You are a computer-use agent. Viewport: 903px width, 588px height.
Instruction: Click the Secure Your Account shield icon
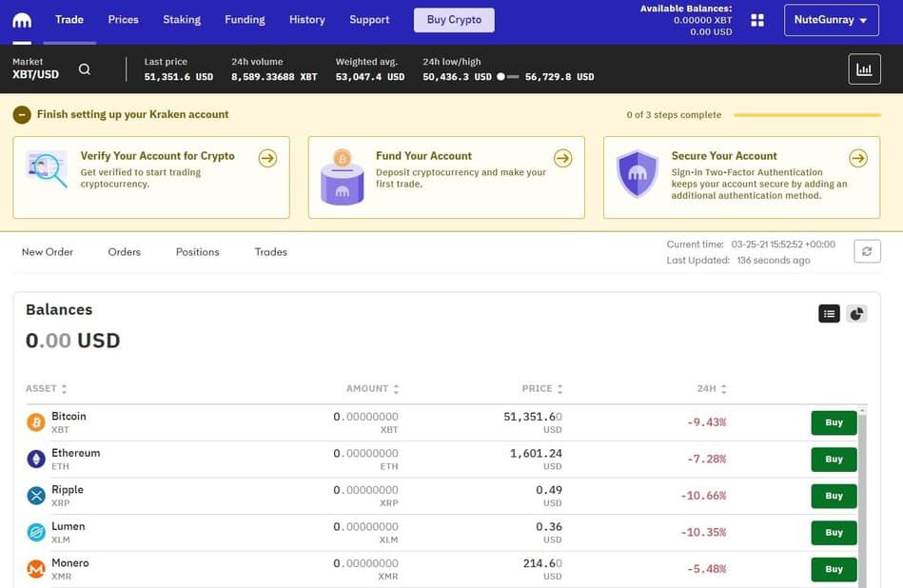[x=637, y=174]
